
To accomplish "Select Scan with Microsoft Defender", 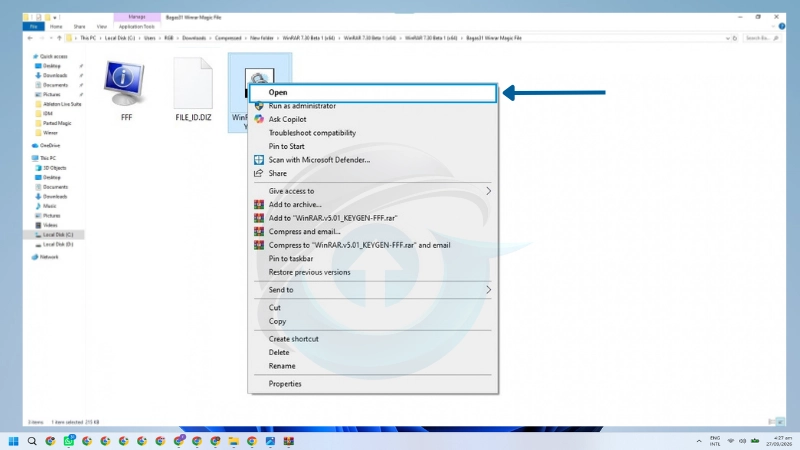I will (x=373, y=160).
